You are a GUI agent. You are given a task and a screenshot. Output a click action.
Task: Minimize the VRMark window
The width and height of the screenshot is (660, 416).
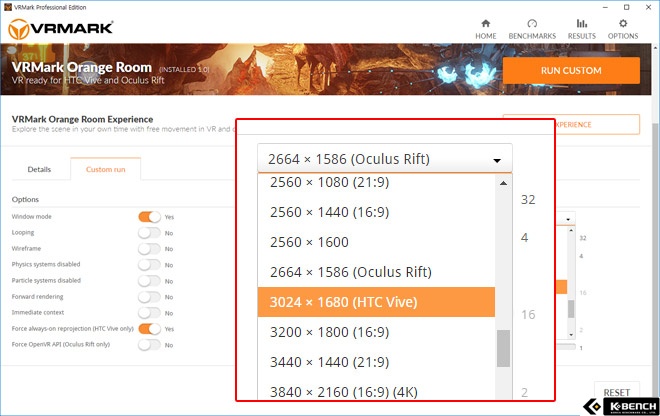pos(606,7)
